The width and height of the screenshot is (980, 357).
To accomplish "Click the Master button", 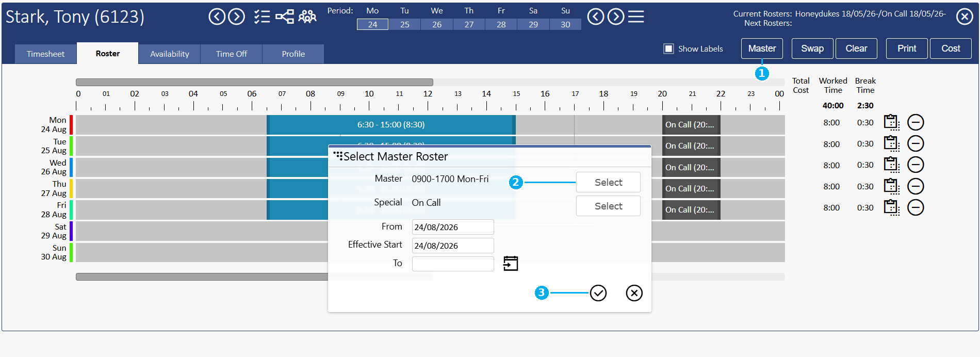I will click(x=762, y=48).
